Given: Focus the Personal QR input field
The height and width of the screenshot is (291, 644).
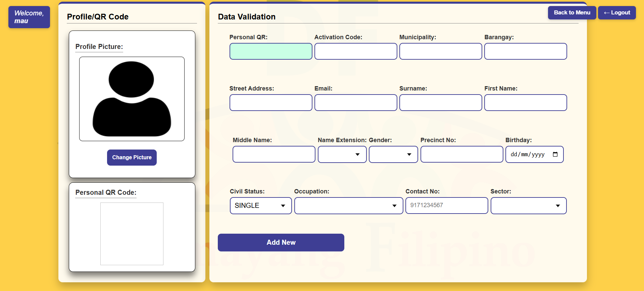Looking at the screenshot, I should pyautogui.click(x=271, y=51).
